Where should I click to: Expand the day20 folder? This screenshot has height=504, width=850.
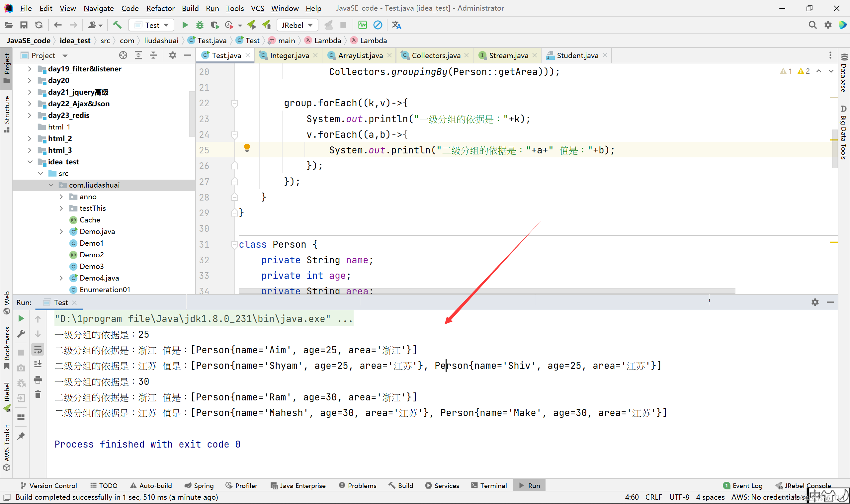30,80
